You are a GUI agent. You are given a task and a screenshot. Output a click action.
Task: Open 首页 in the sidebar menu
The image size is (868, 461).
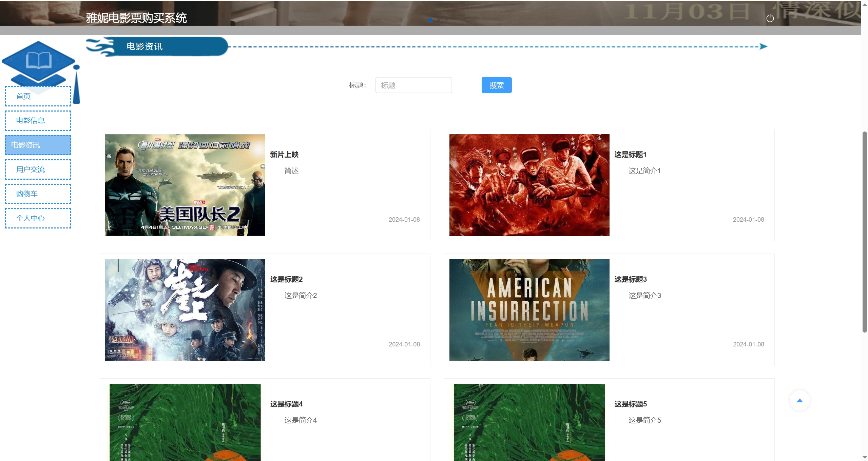(x=38, y=96)
